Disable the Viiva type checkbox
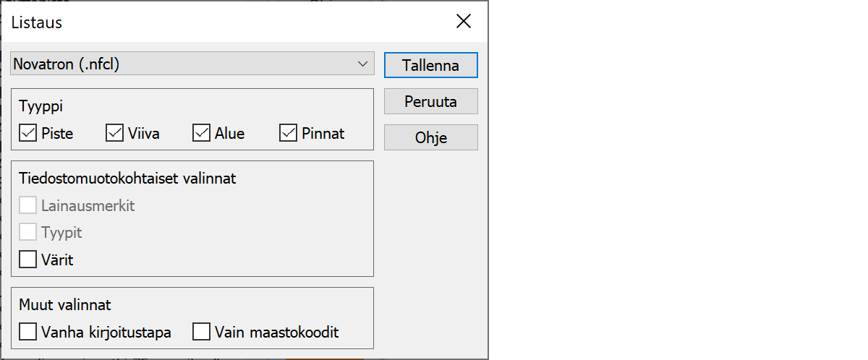Image resolution: width=868 pixels, height=360 pixels. tap(115, 134)
